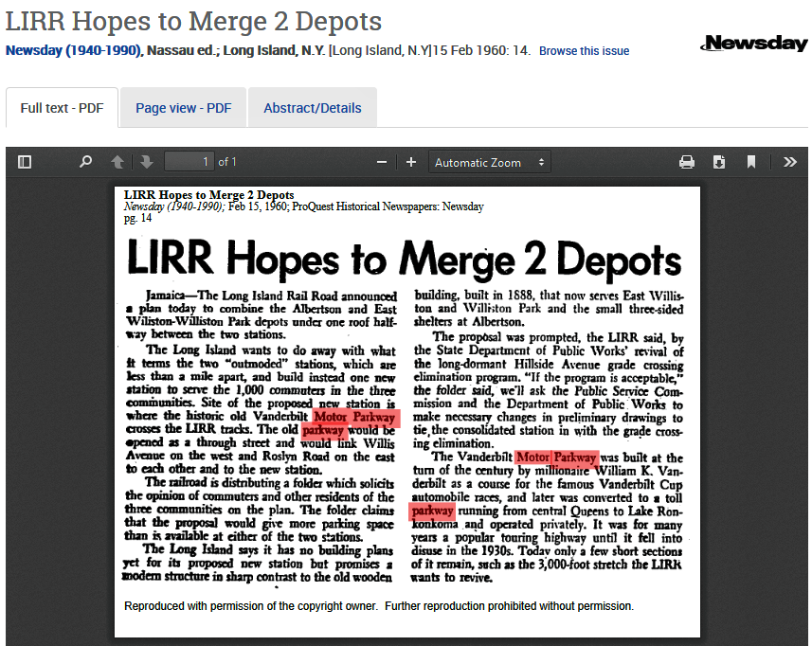
Task: Go to the previous page arrow
Action: (x=117, y=162)
